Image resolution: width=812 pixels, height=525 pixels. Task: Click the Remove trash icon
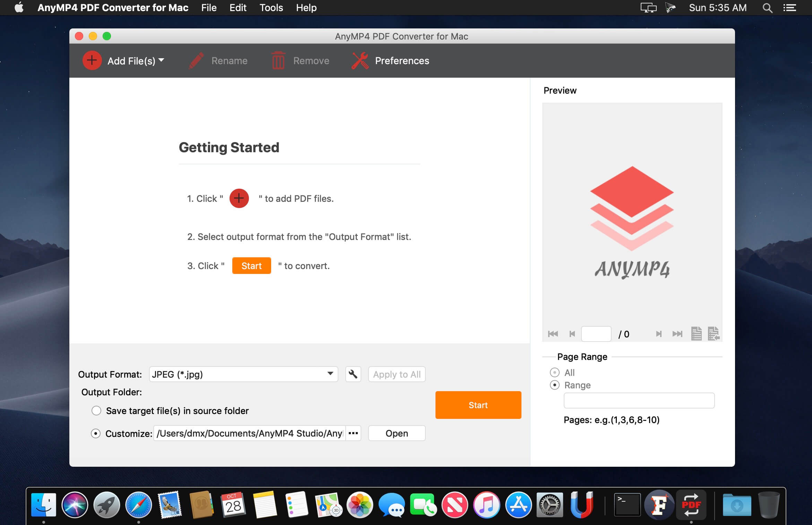pos(278,60)
